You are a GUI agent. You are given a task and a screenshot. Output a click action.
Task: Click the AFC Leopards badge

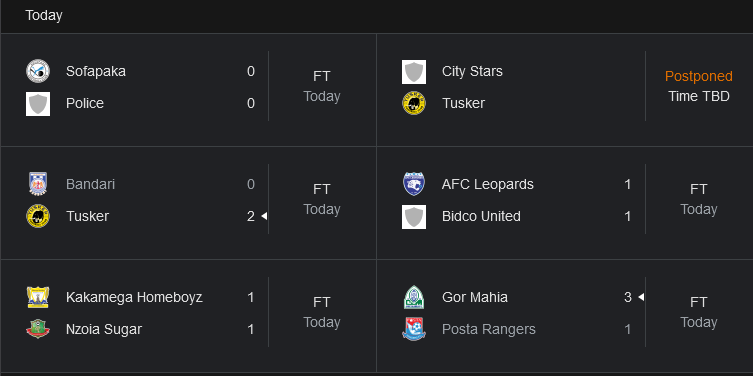click(414, 184)
